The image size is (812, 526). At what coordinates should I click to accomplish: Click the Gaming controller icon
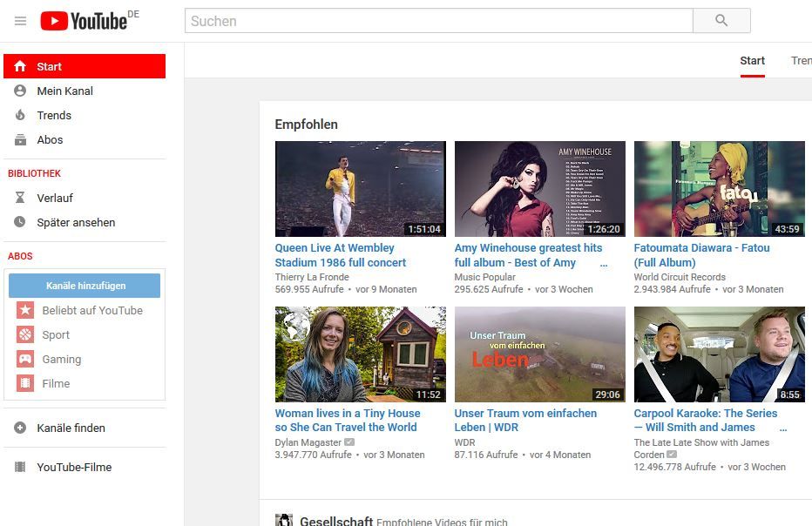(x=25, y=359)
